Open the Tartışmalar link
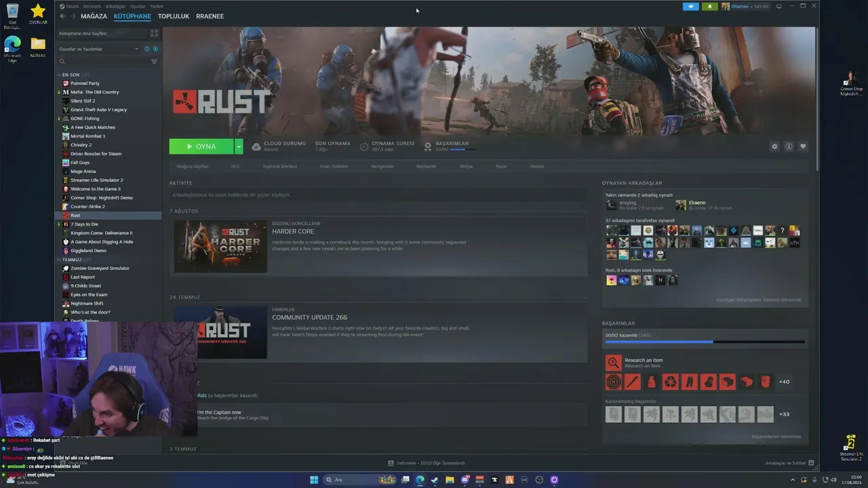The width and height of the screenshot is (868, 488). [x=382, y=166]
